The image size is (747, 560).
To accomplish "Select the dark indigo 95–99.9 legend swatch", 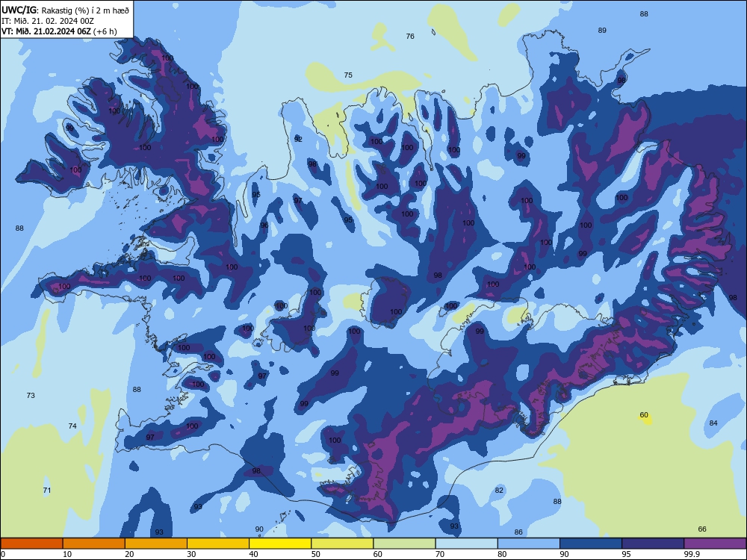I will click(x=653, y=544).
